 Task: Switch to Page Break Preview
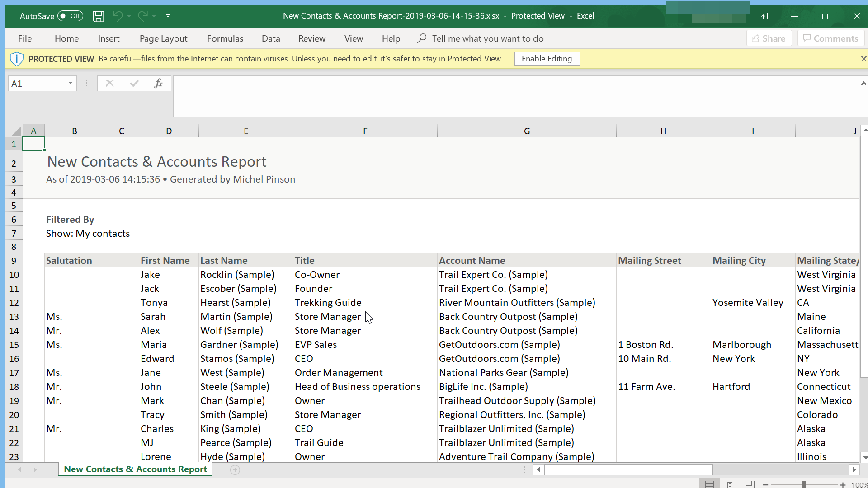(750, 484)
